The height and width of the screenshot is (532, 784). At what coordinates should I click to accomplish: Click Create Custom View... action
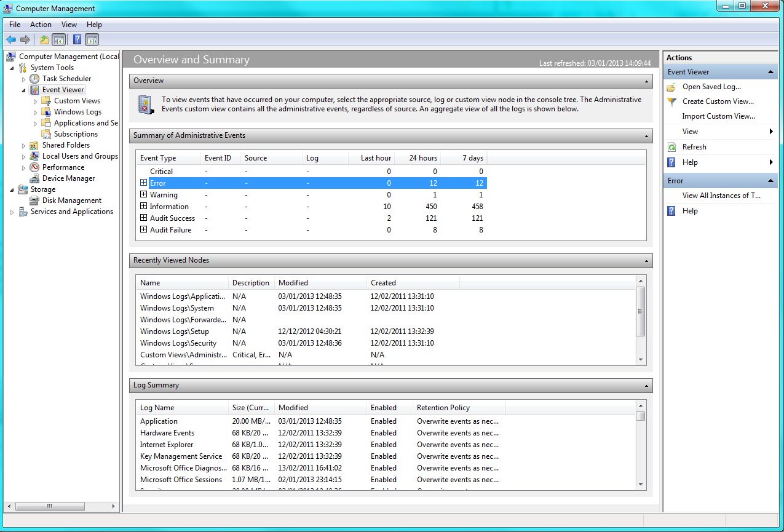(718, 101)
